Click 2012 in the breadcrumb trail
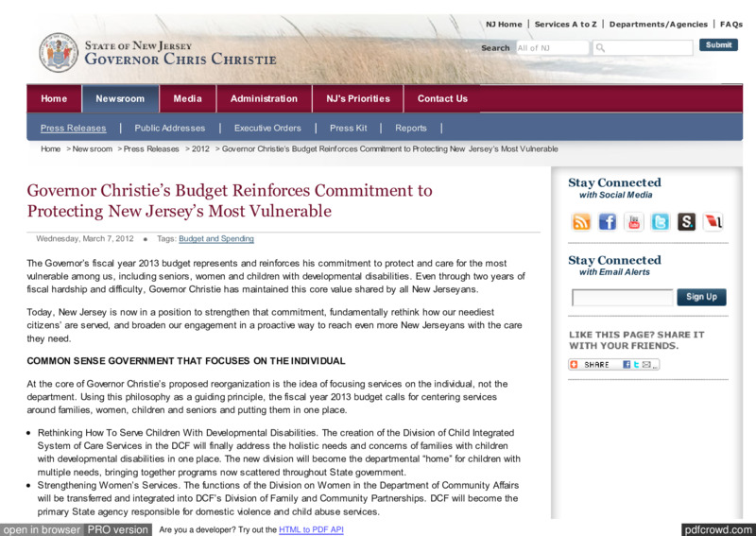 200,148
